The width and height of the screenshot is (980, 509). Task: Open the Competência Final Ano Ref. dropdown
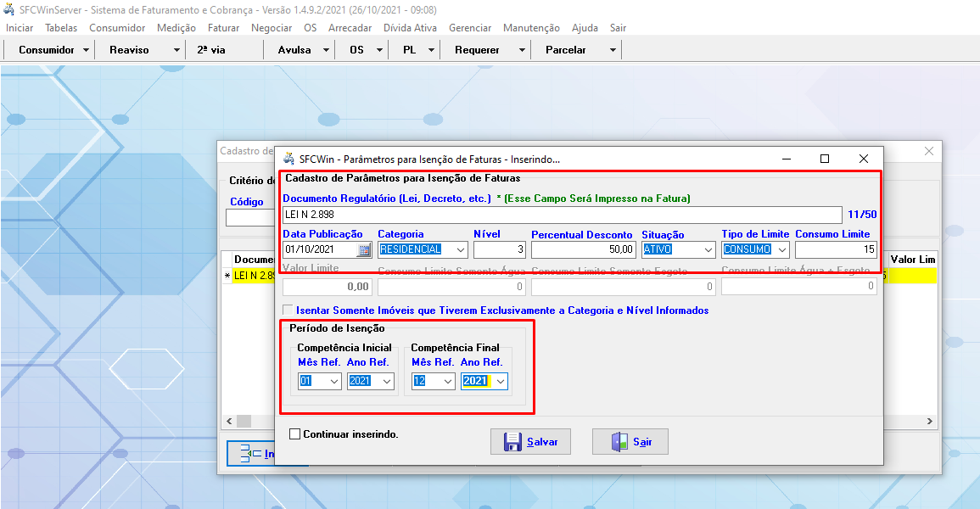501,382
